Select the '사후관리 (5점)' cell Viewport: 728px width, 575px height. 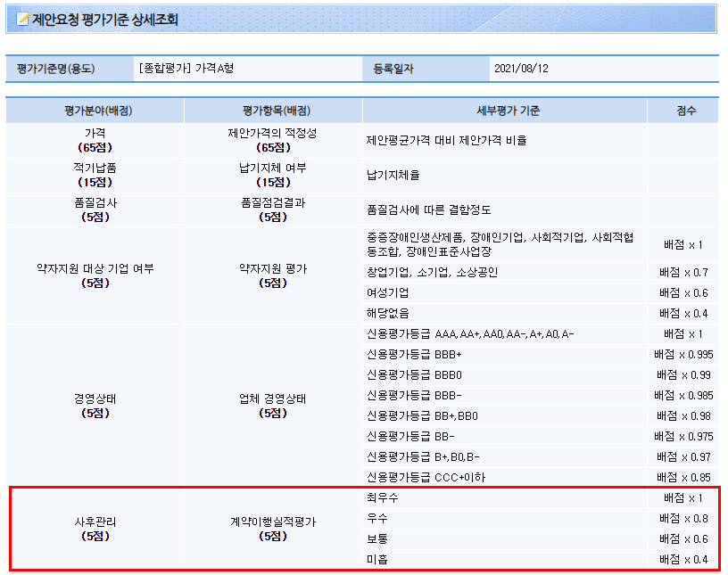tap(95, 529)
